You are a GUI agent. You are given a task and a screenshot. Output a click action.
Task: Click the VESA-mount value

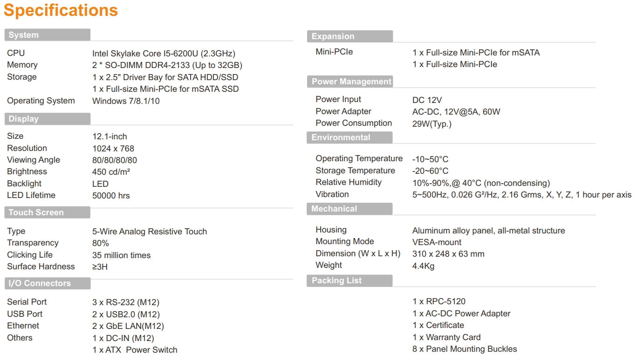[437, 242]
